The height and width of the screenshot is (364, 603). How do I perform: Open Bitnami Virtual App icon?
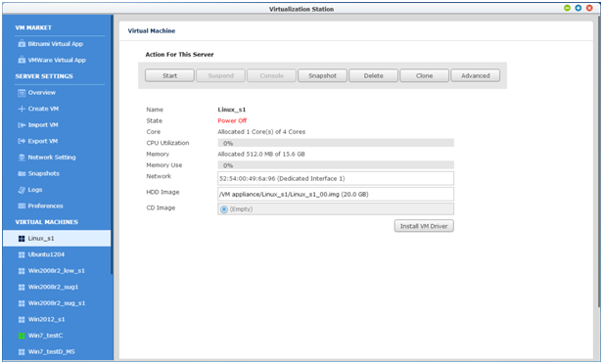click(x=22, y=44)
